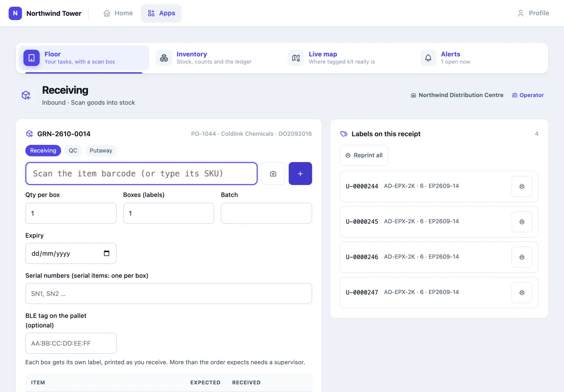Reprint label U-0000246
Screen dimensions: 564x392
(x=522, y=257)
